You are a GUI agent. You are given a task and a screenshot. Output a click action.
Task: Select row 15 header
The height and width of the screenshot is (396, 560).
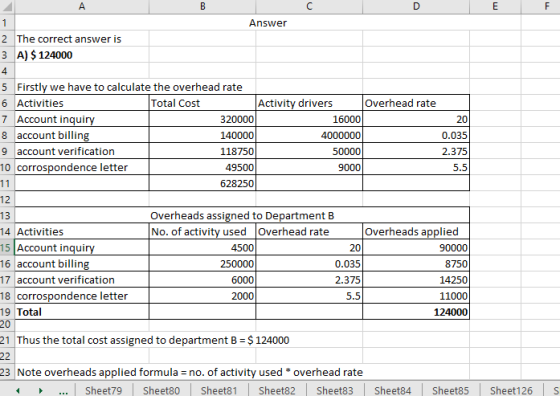coord(7,248)
